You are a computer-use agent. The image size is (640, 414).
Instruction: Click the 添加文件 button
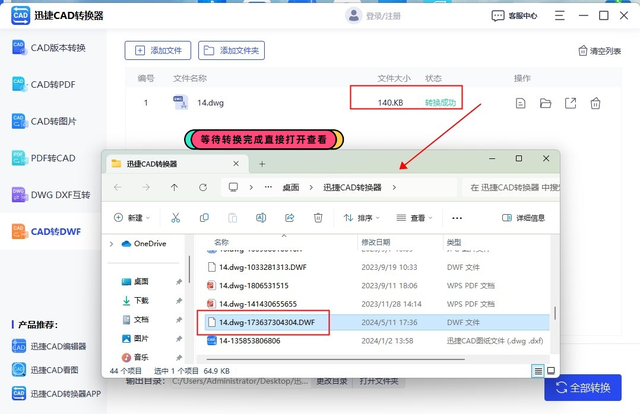pyautogui.click(x=158, y=51)
